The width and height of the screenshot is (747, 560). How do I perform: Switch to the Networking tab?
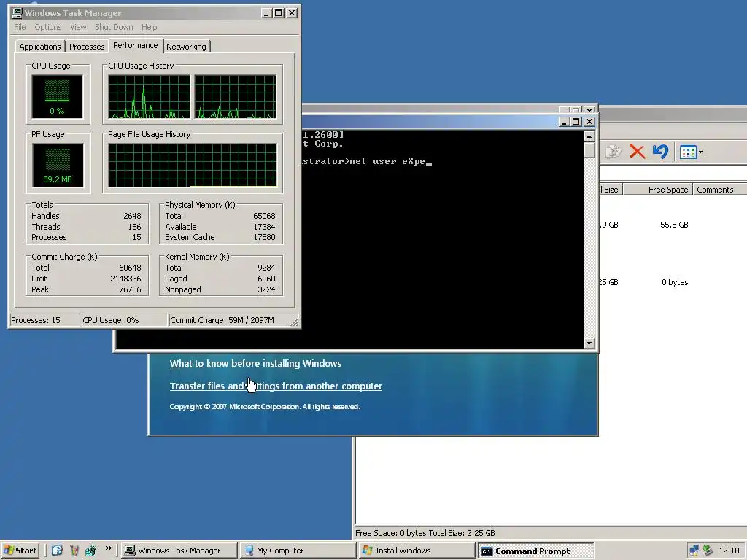186,47
